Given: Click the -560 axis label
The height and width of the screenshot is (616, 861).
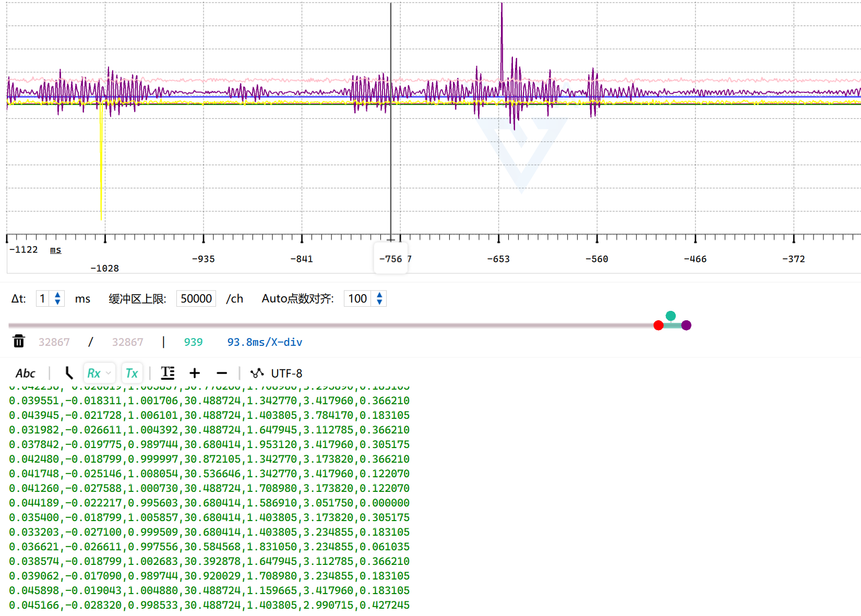Looking at the screenshot, I should pyautogui.click(x=597, y=259).
